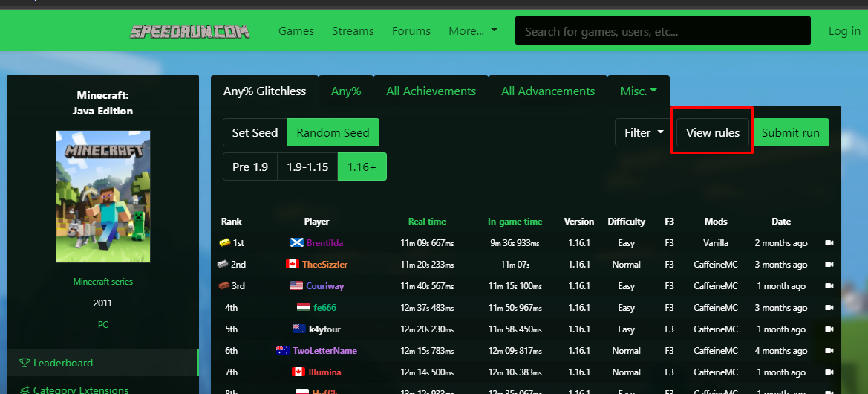Open video icon for fe666's run

829,308
